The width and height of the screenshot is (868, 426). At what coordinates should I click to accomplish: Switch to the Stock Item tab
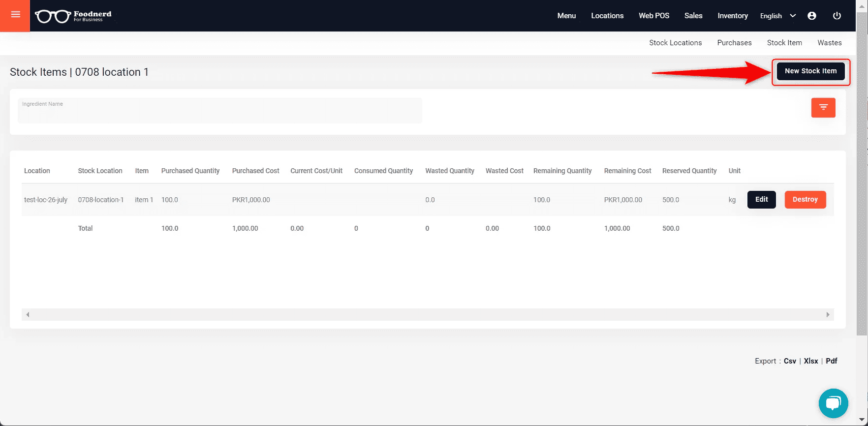[784, 43]
